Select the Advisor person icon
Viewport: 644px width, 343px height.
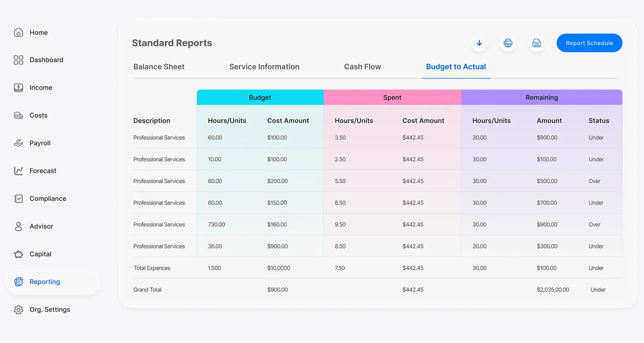(18, 226)
